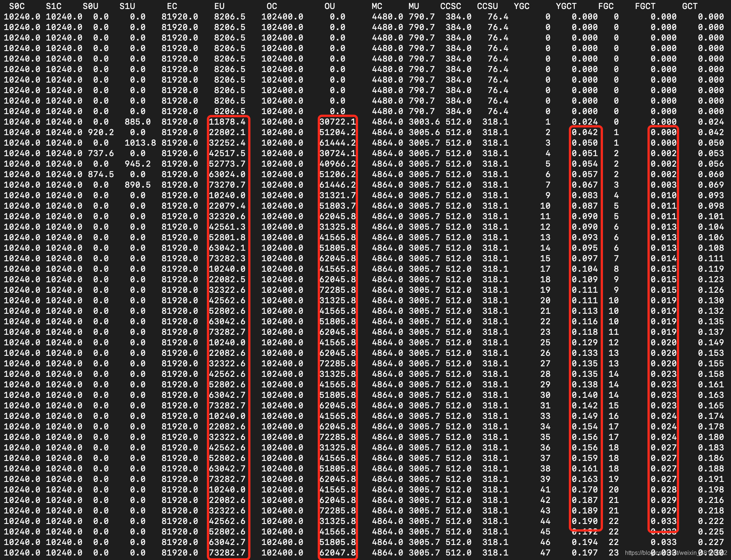Click the S1U value 945.2
Image resolution: width=731 pixels, height=560 pixels.
click(x=137, y=164)
